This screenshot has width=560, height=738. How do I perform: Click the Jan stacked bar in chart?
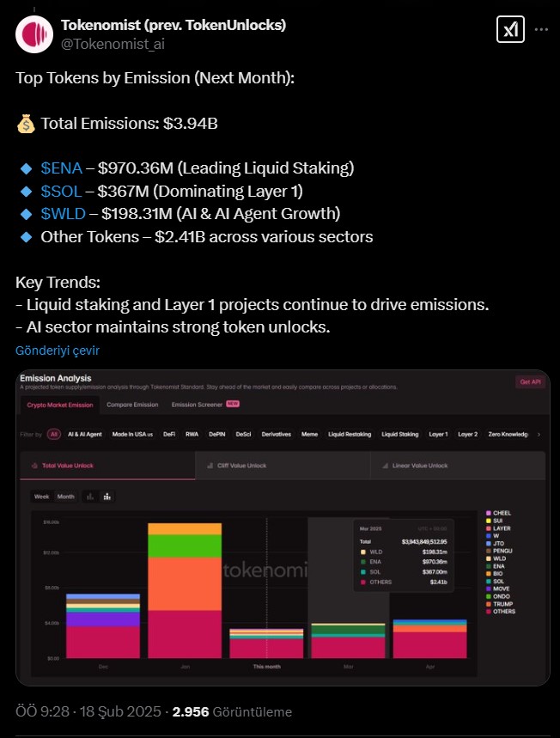pos(185,591)
